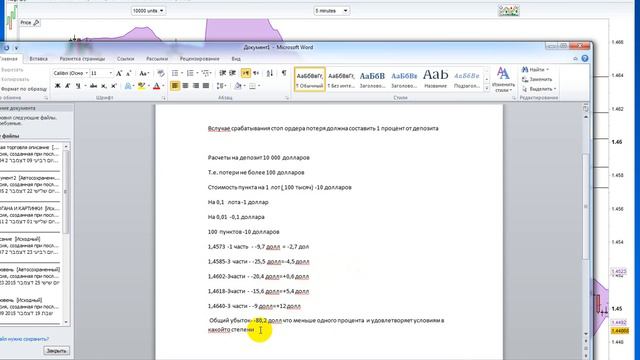Apply Название style
Viewport: 640px width, 360px height.
435,79
